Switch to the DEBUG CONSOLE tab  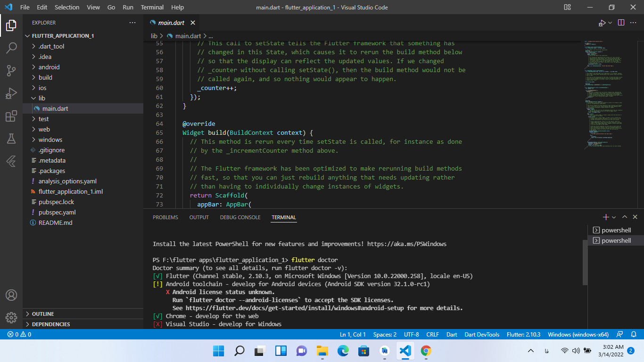pos(240,217)
